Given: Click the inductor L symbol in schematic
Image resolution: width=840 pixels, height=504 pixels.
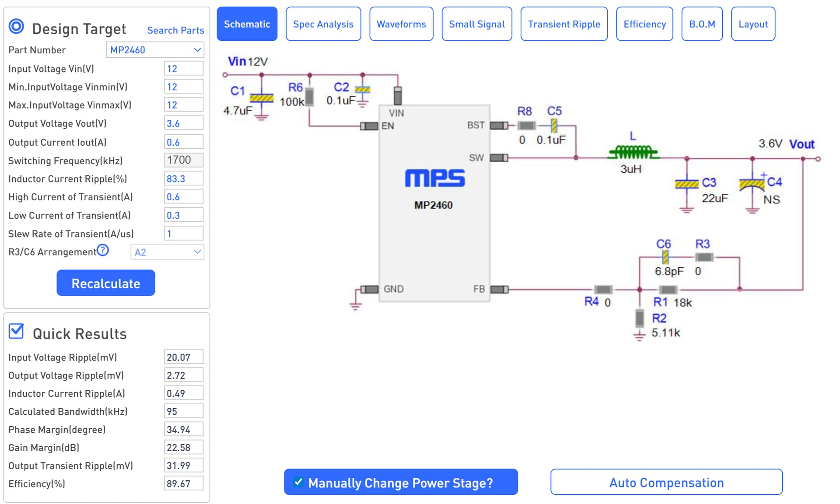Looking at the screenshot, I should tap(633, 153).
